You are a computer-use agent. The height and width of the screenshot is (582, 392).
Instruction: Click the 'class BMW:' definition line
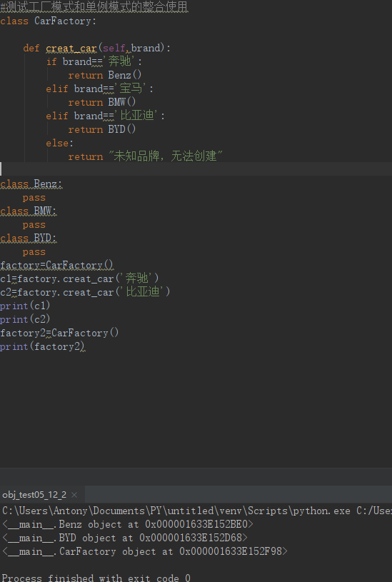29,211
